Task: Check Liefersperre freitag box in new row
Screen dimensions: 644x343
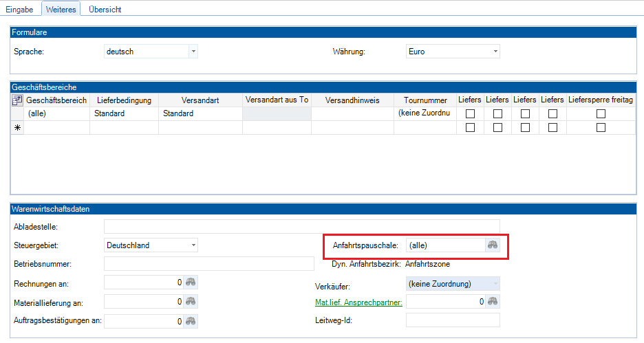Action: 601,128
